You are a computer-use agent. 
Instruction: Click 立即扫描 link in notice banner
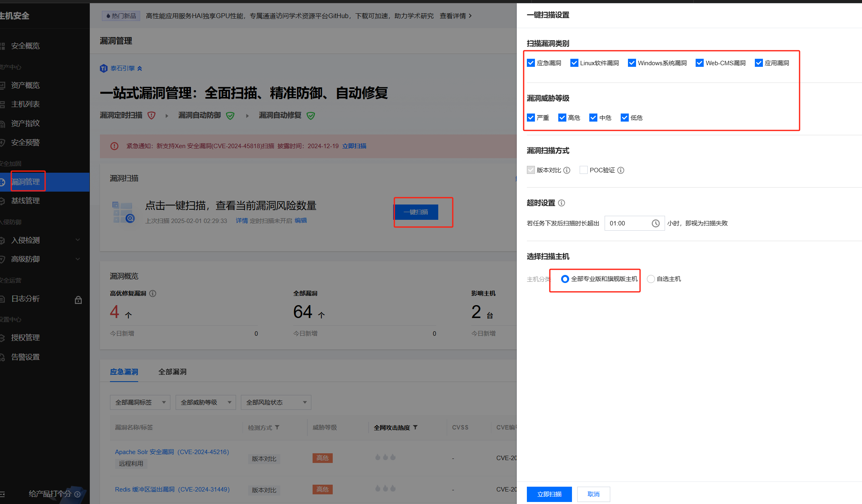pyautogui.click(x=354, y=146)
